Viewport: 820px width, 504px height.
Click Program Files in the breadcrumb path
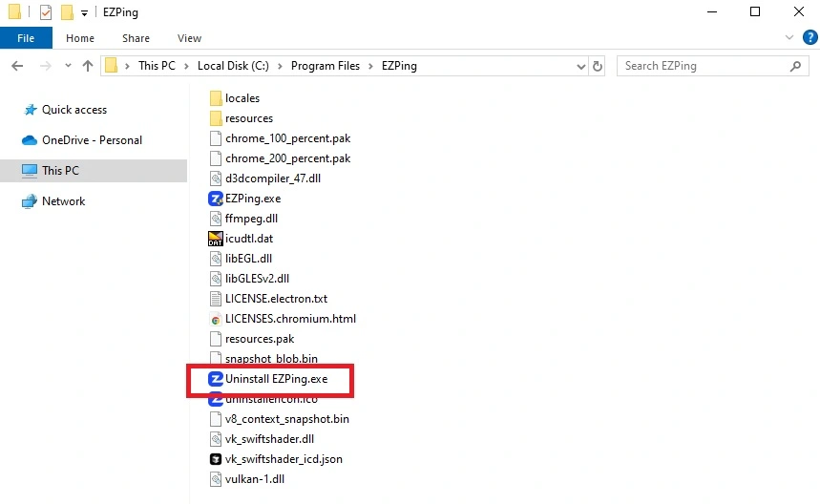(x=326, y=67)
